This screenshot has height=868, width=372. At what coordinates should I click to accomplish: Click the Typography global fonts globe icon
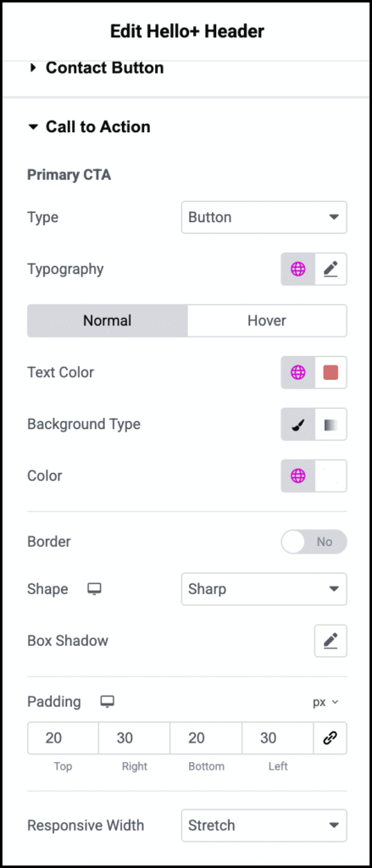297,269
